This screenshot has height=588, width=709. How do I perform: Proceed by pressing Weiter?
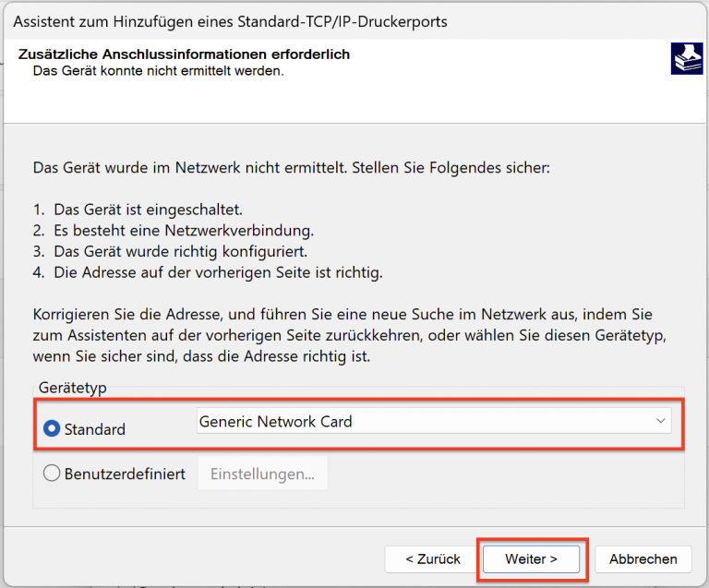point(531,558)
